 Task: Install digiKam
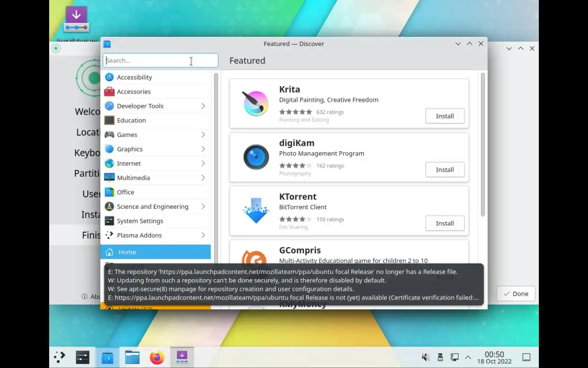point(445,170)
